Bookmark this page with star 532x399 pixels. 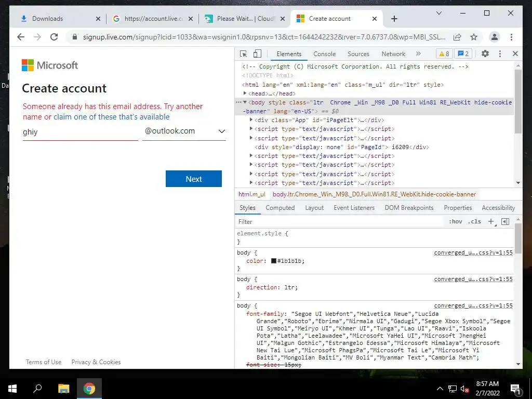click(474, 37)
